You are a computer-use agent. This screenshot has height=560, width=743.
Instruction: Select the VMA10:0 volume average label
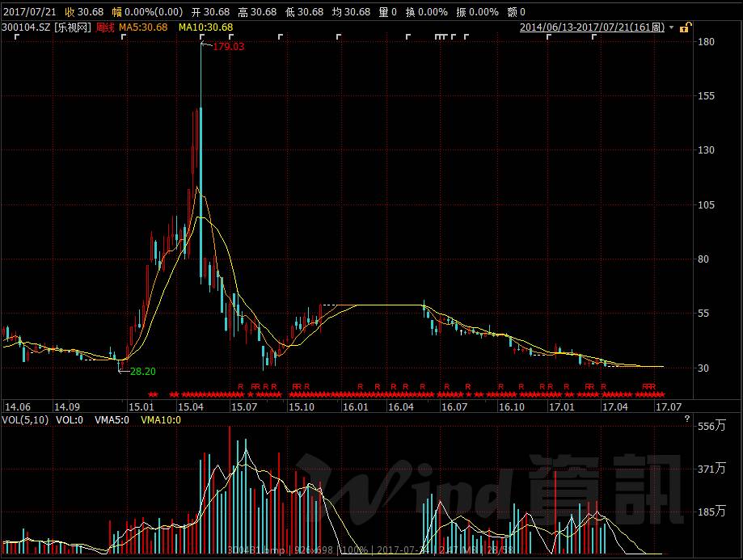point(161,419)
